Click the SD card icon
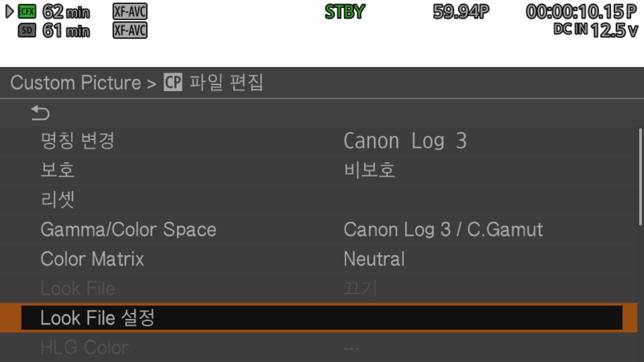The height and width of the screenshot is (362, 644). [x=27, y=31]
